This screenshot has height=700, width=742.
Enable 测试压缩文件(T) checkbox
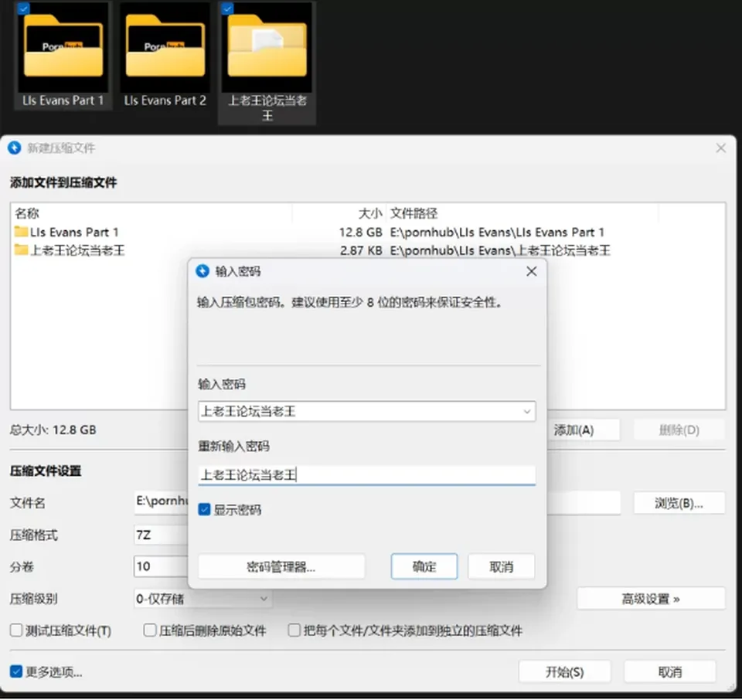point(16,630)
